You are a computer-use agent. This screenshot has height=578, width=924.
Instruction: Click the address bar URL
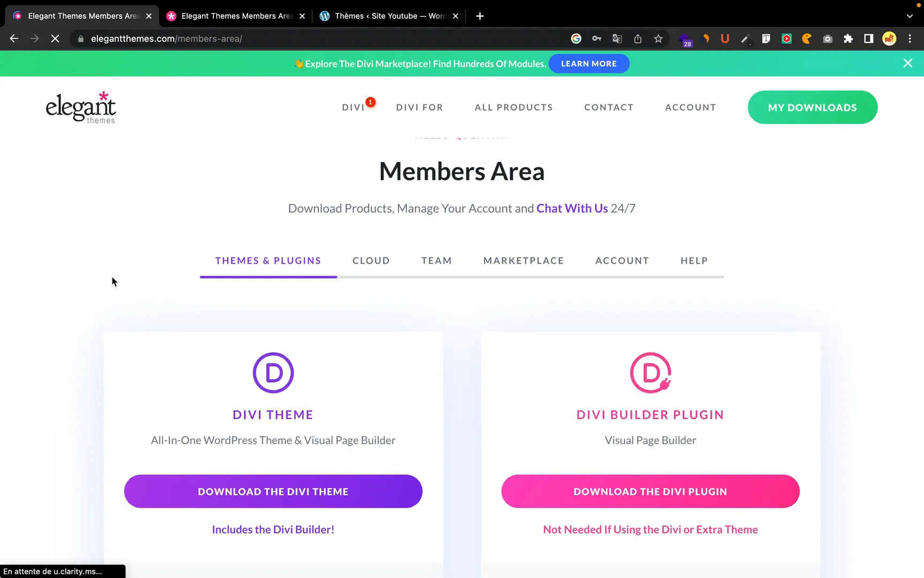166,39
